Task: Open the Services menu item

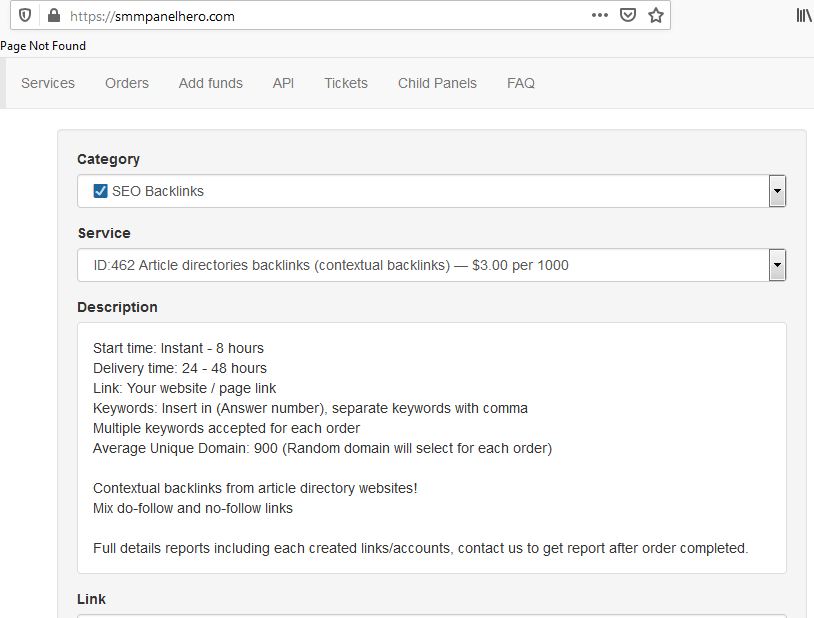Action: [48, 83]
